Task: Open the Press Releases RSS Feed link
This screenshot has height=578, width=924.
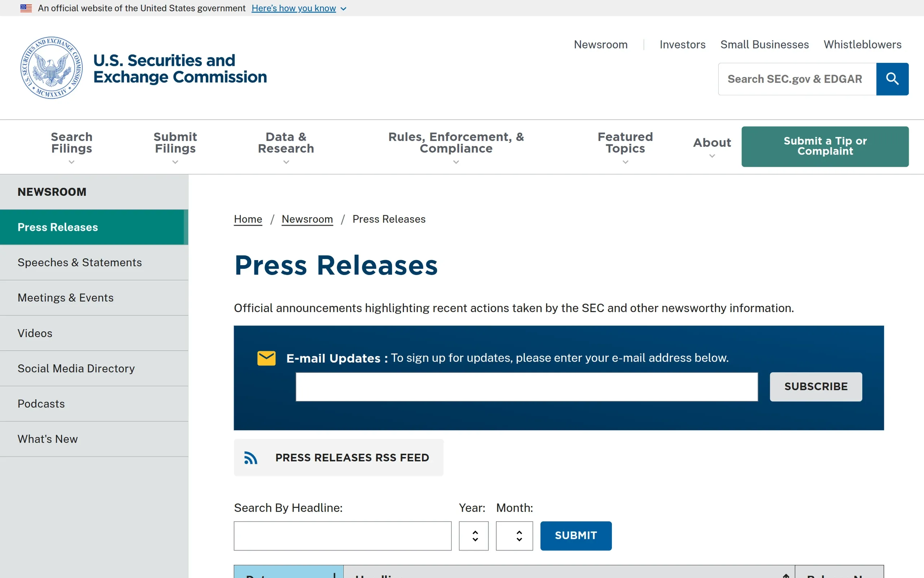Action: pos(338,458)
